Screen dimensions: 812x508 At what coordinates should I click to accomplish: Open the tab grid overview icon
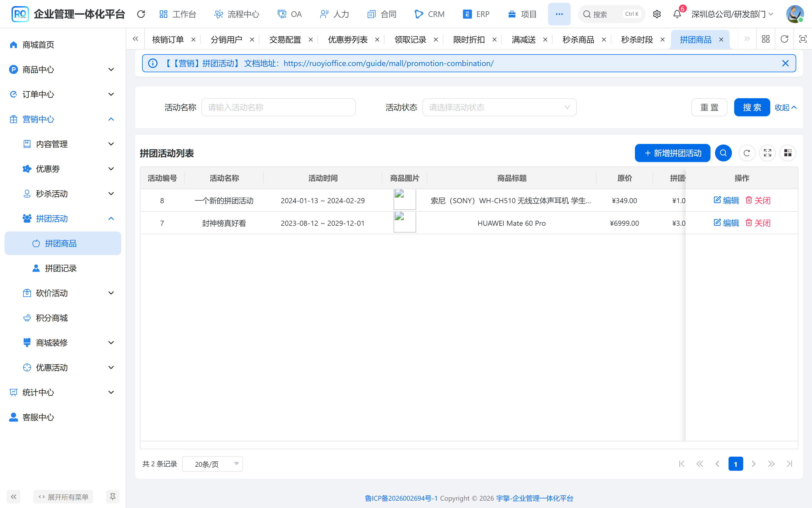point(766,39)
